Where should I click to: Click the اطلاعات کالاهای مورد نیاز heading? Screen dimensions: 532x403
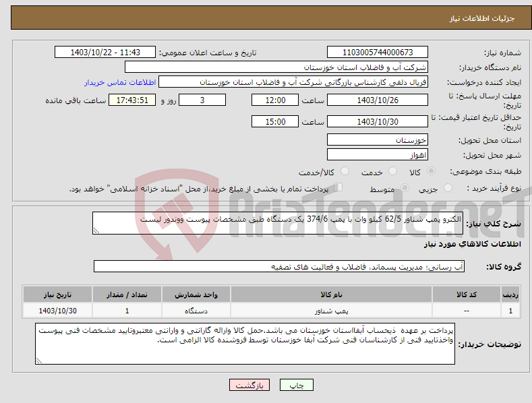tap(472, 244)
